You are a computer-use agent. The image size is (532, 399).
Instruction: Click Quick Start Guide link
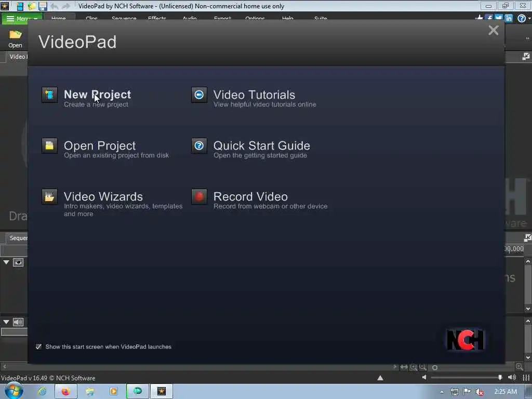tap(262, 145)
